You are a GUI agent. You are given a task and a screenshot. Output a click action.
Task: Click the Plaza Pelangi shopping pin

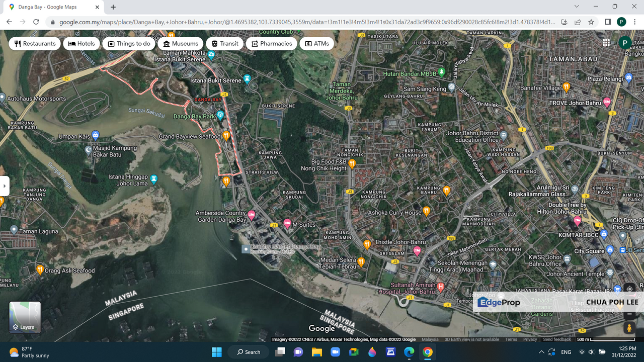click(629, 77)
